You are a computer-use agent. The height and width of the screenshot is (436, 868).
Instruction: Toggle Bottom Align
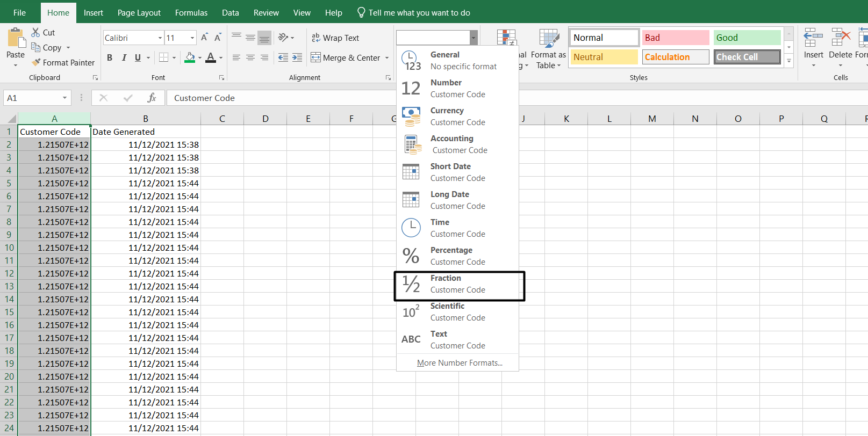[264, 38]
